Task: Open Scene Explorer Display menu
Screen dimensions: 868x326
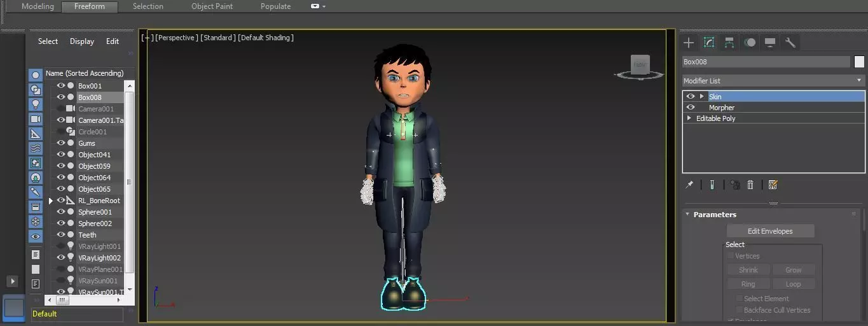Action: tap(82, 41)
